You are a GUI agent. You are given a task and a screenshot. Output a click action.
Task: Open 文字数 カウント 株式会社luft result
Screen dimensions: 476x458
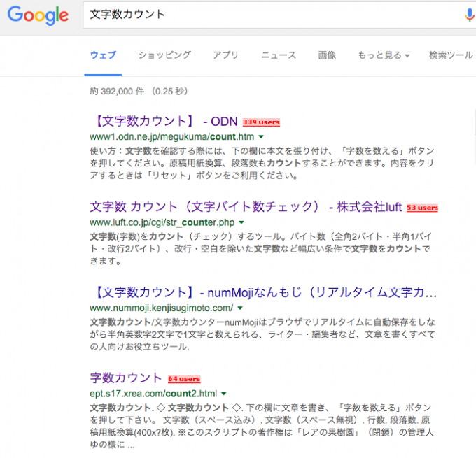246,207
